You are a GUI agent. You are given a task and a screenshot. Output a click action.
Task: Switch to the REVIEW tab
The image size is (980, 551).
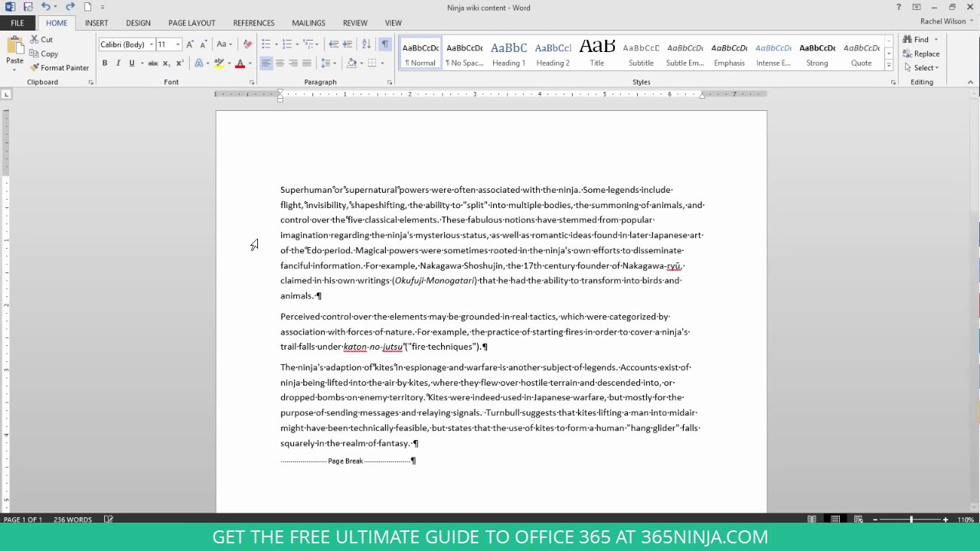tap(354, 23)
